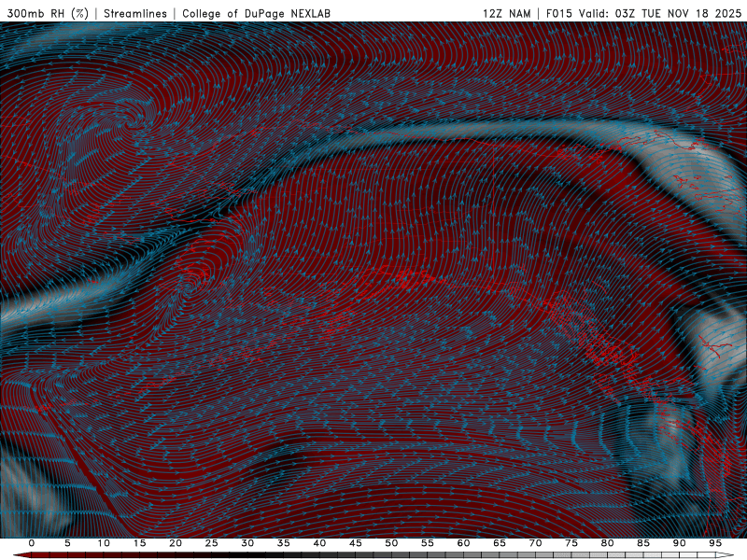Click the colorbar label "85"

(643, 543)
